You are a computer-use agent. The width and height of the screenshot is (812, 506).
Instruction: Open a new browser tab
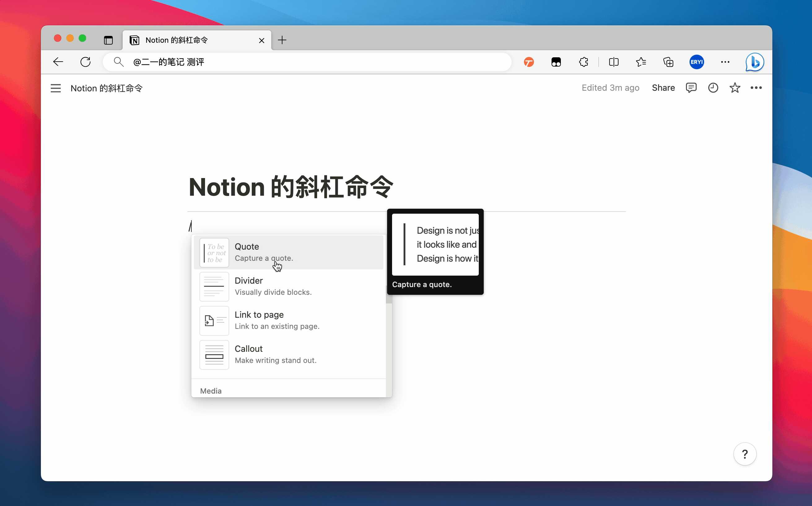click(x=282, y=40)
